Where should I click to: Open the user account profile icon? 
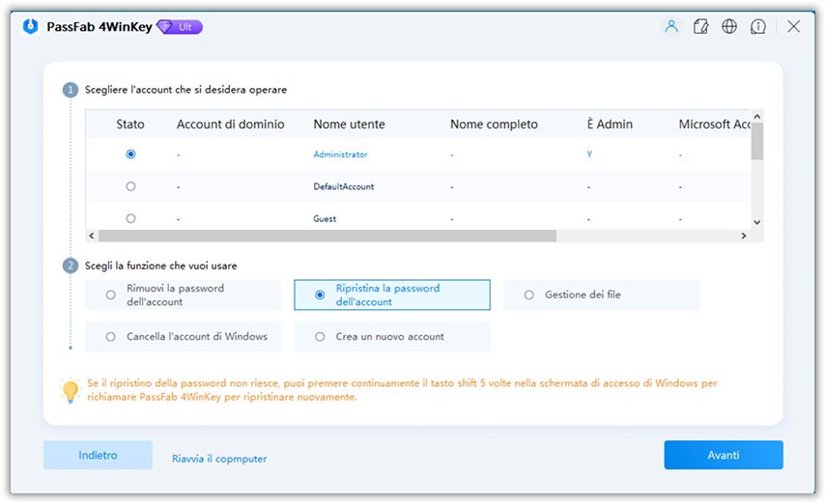[x=670, y=27]
